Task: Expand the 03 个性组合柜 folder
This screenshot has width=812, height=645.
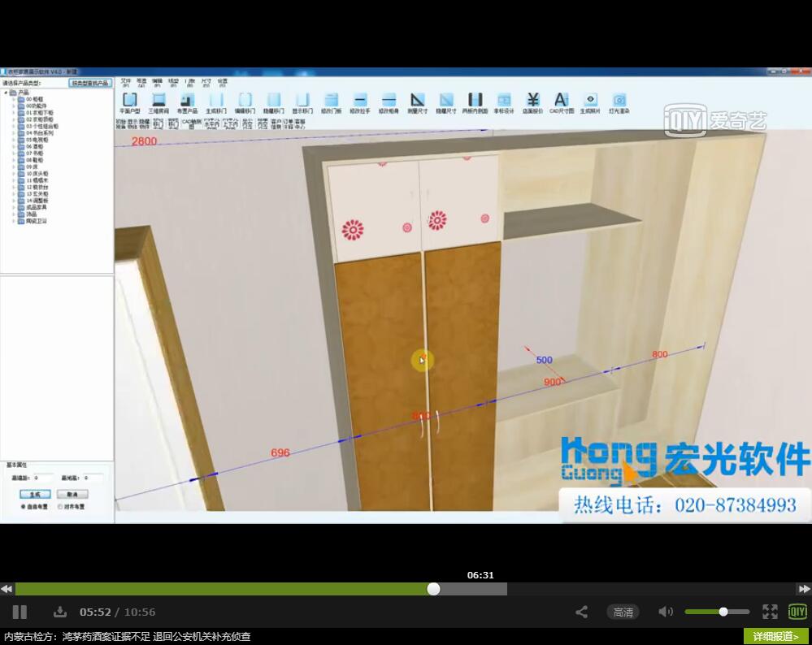Action: pos(14,126)
